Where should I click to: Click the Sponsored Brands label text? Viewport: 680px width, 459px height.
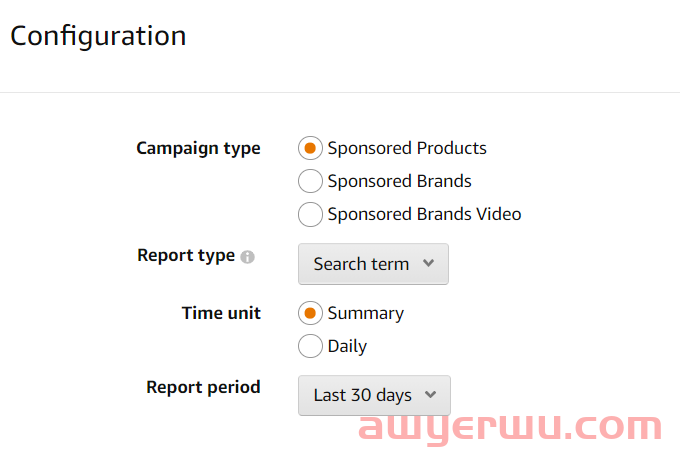399,181
